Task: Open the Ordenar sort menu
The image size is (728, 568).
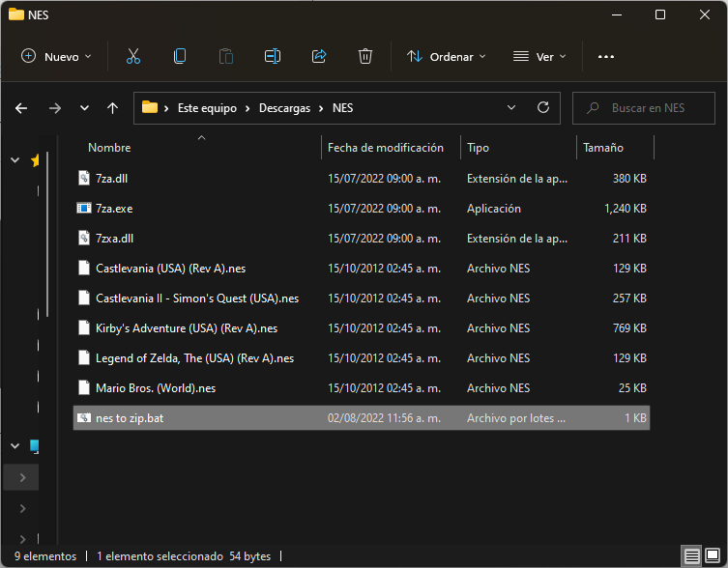Action: [x=447, y=57]
